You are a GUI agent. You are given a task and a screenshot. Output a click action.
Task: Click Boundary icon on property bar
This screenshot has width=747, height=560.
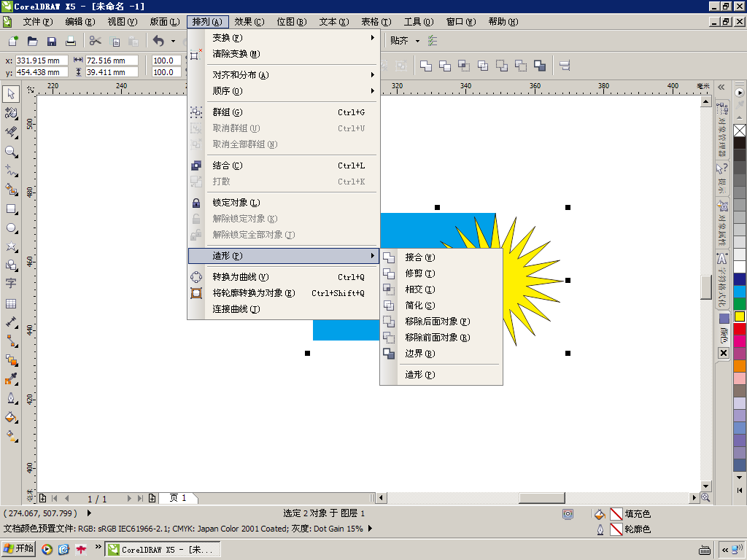click(540, 66)
